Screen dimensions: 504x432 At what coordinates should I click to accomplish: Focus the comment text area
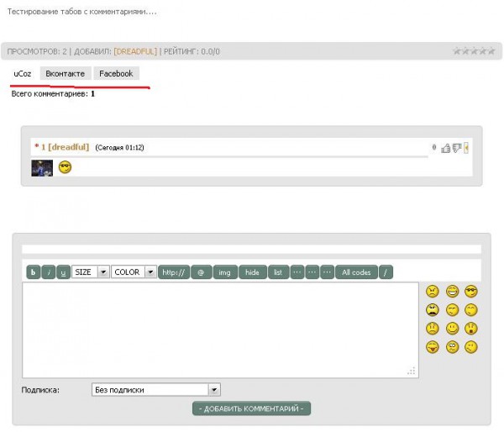[220, 330]
